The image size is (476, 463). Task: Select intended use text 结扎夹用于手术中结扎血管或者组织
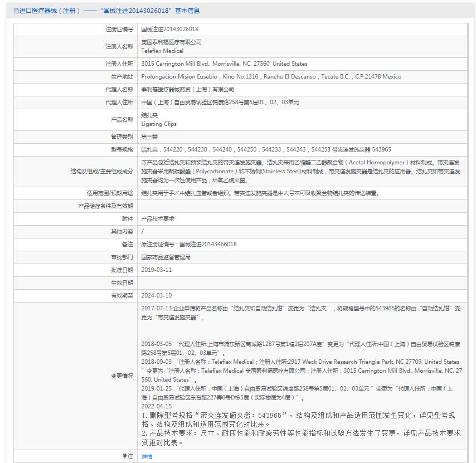point(260,193)
